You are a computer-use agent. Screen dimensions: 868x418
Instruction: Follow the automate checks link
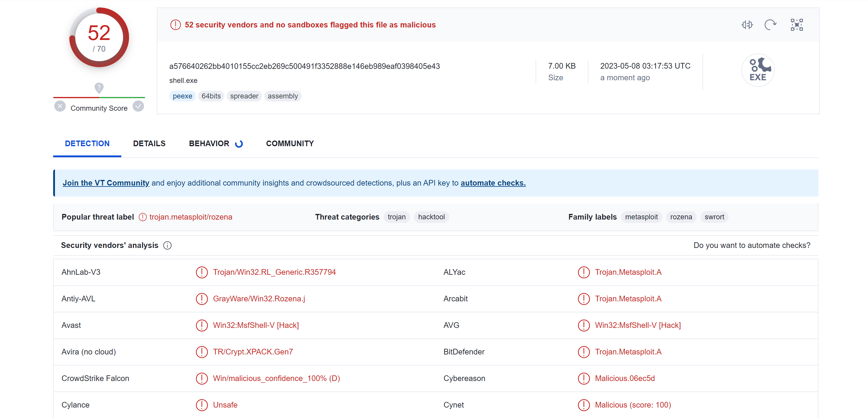pyautogui.click(x=493, y=183)
